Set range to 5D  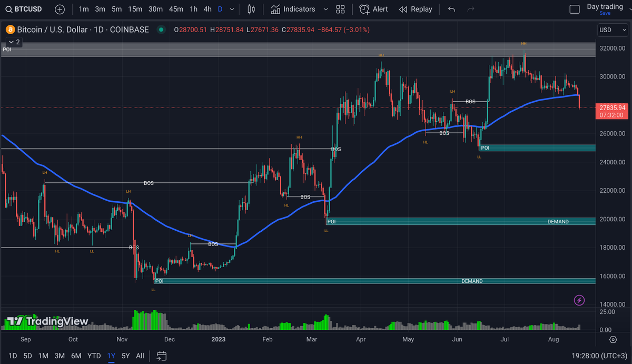[x=27, y=356]
